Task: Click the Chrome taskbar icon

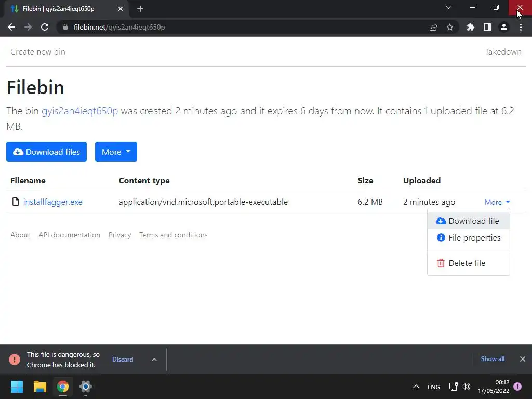Action: coord(63,387)
